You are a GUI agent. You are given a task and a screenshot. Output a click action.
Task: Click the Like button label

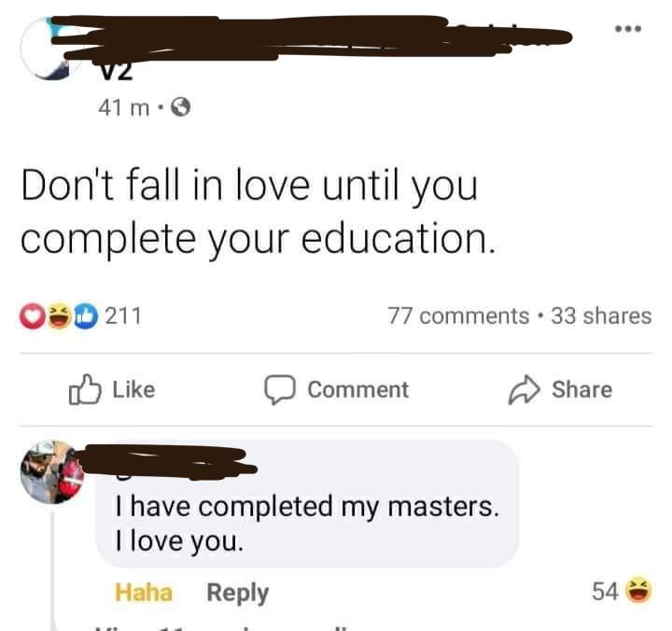133,389
